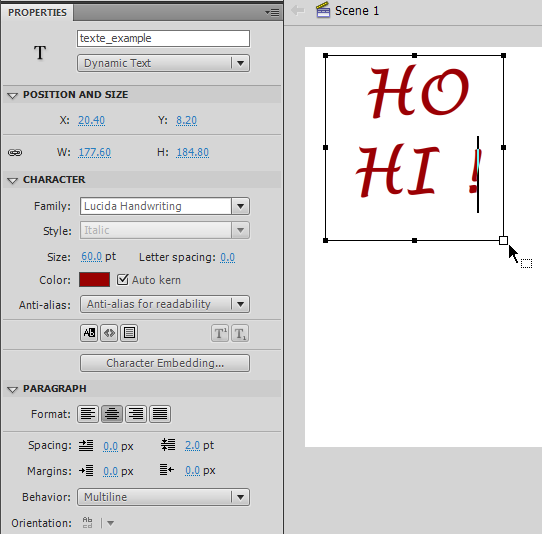Switch to the Properties tab
This screenshot has width=542, height=534.
pos(37,12)
